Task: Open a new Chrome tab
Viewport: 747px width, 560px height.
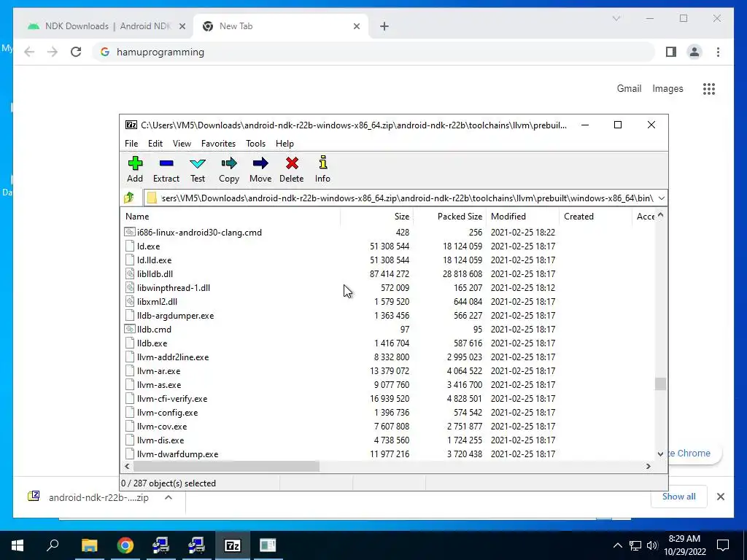Action: (384, 26)
